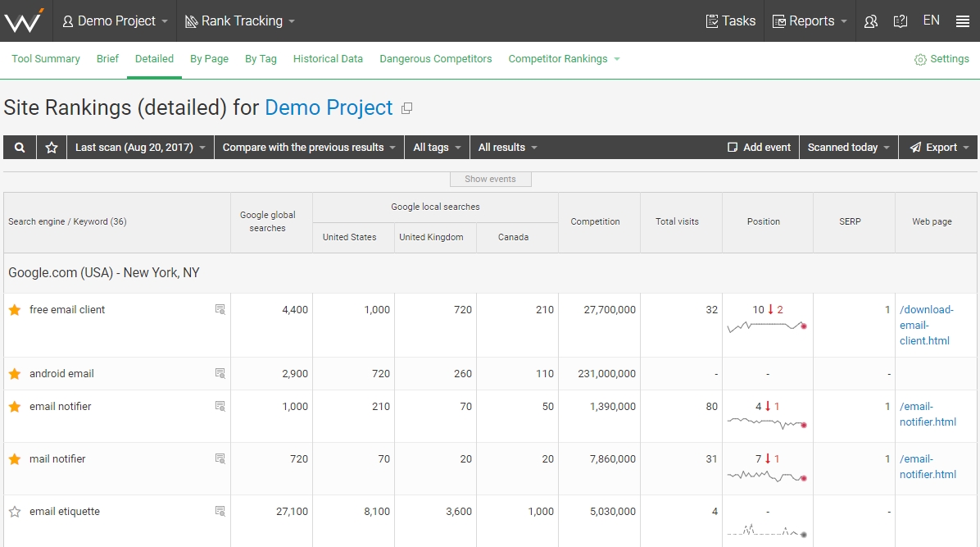This screenshot has width=980, height=547.
Task: Open SERP details icon for android email
Action: (x=220, y=373)
